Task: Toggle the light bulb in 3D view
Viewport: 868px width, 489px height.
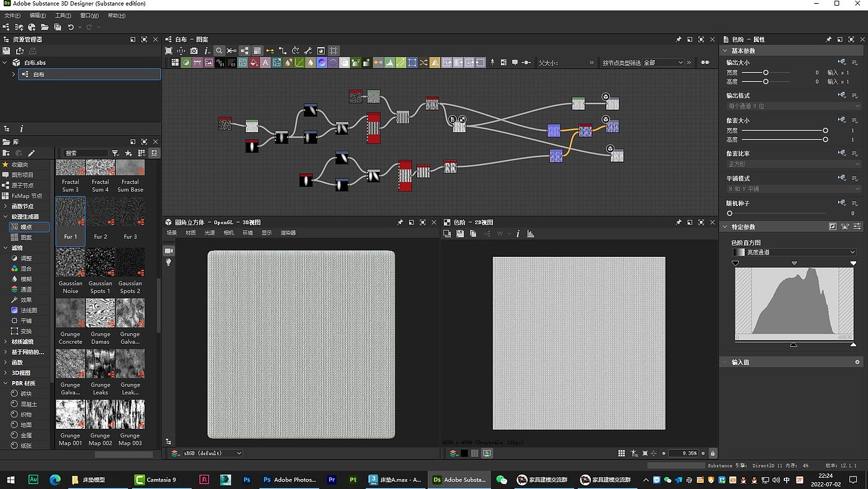Action: (x=169, y=262)
